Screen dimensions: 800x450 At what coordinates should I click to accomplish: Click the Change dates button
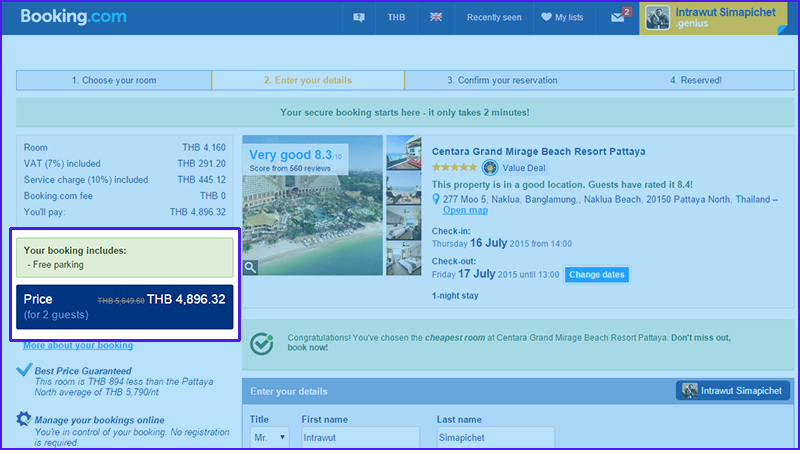click(x=596, y=275)
